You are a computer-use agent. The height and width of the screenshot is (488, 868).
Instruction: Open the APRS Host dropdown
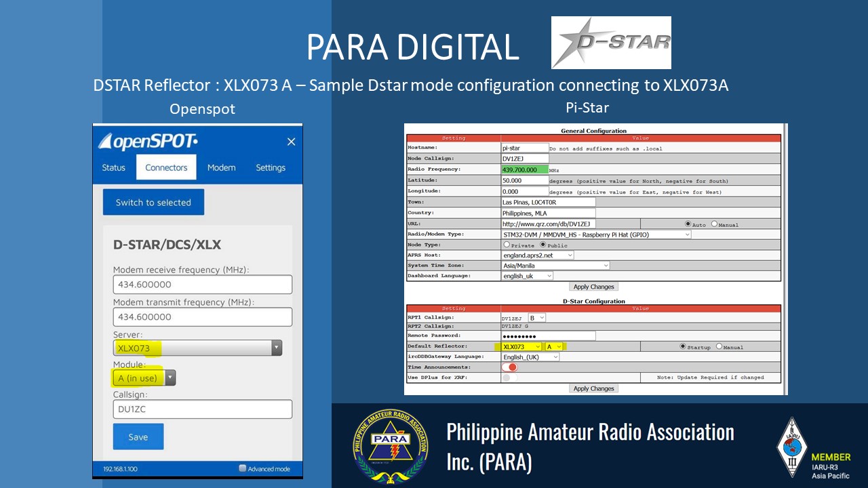[538, 256]
